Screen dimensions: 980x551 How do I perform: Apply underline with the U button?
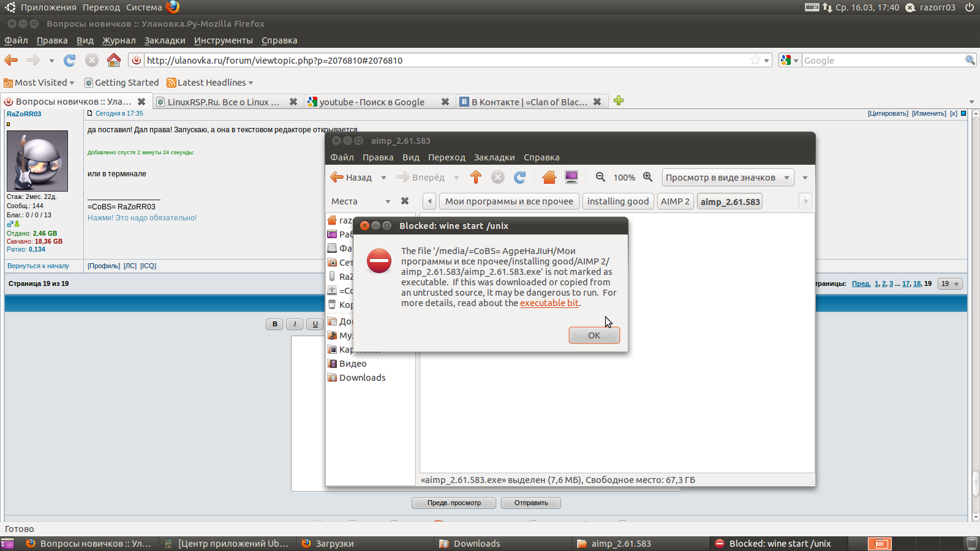pos(315,324)
